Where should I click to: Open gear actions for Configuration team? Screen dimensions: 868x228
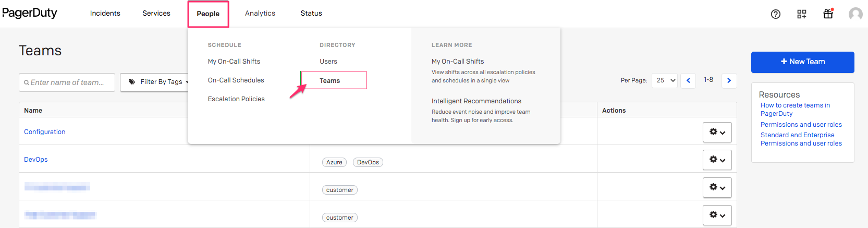tap(717, 133)
